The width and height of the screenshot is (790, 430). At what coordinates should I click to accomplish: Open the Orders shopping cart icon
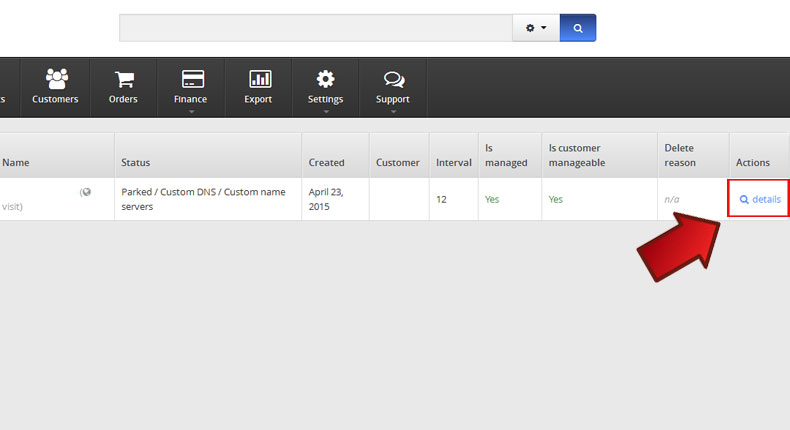[123, 79]
